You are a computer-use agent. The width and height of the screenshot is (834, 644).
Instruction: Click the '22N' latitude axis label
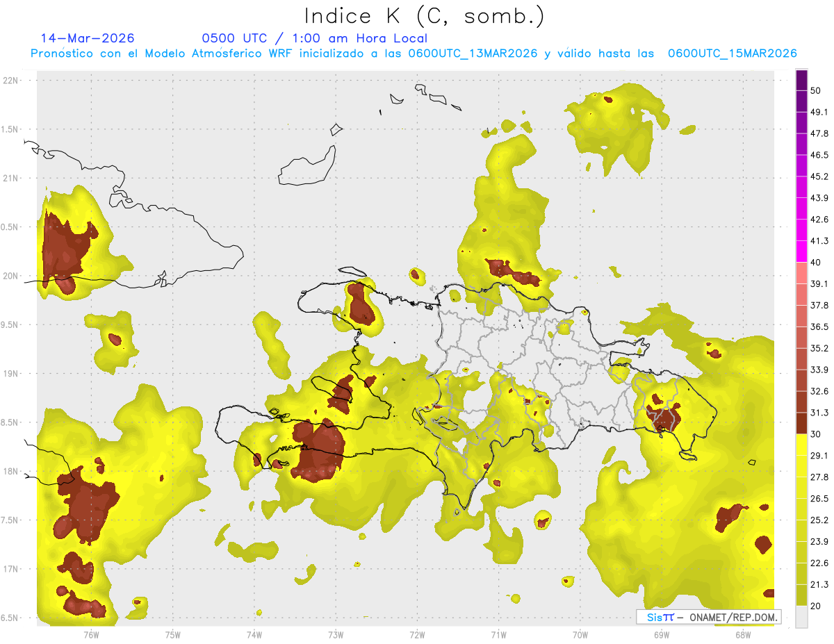(x=12, y=81)
